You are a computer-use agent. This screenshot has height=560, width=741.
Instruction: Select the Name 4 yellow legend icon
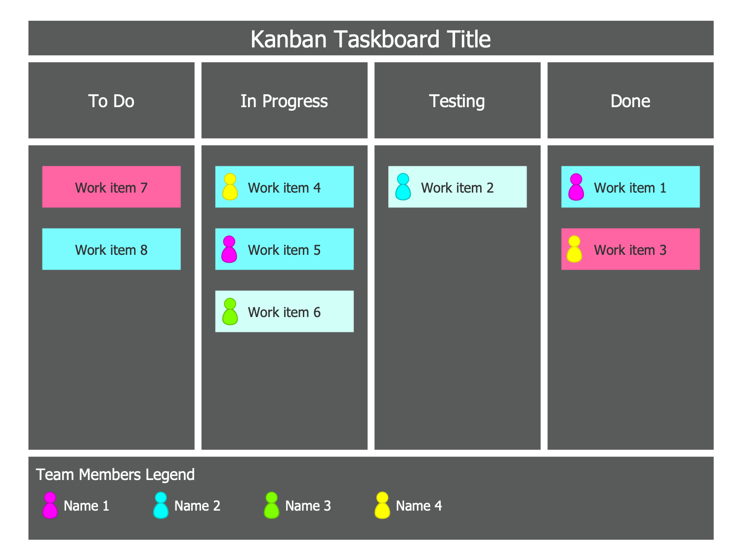pos(382,505)
